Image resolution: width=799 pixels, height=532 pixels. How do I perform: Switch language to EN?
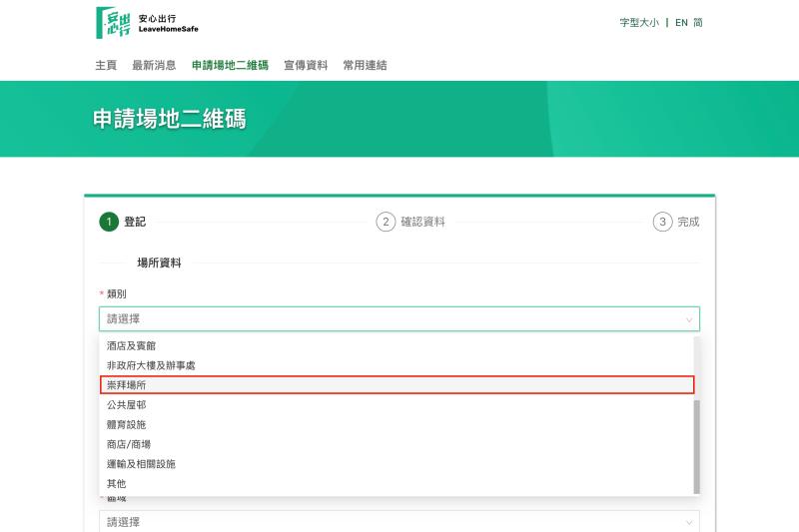coord(681,22)
